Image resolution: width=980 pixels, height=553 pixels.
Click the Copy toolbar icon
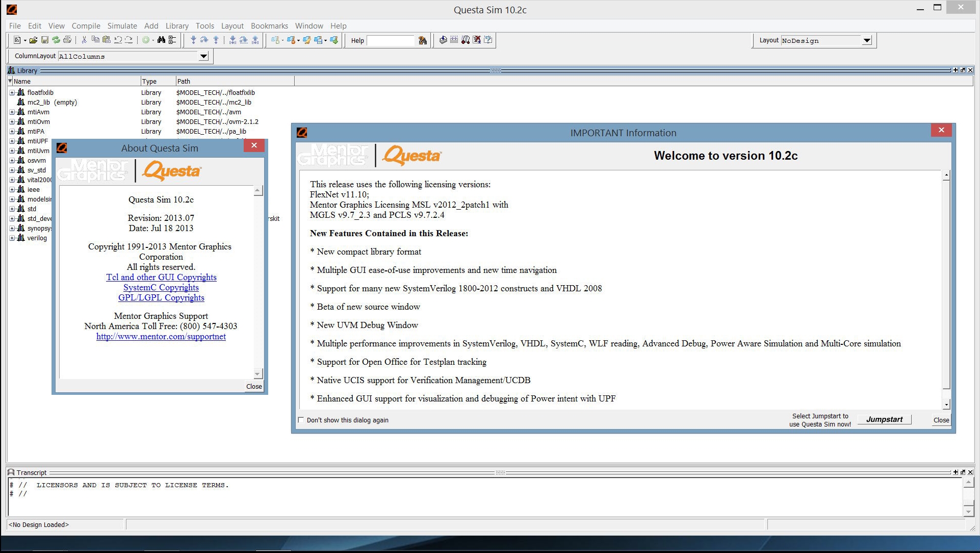tap(95, 40)
